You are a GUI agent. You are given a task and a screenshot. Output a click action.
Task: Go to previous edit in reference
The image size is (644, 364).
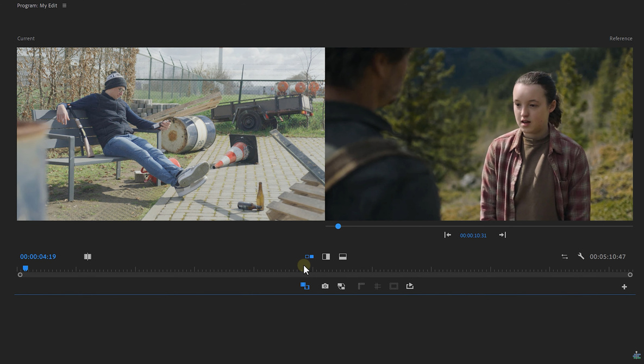447,235
